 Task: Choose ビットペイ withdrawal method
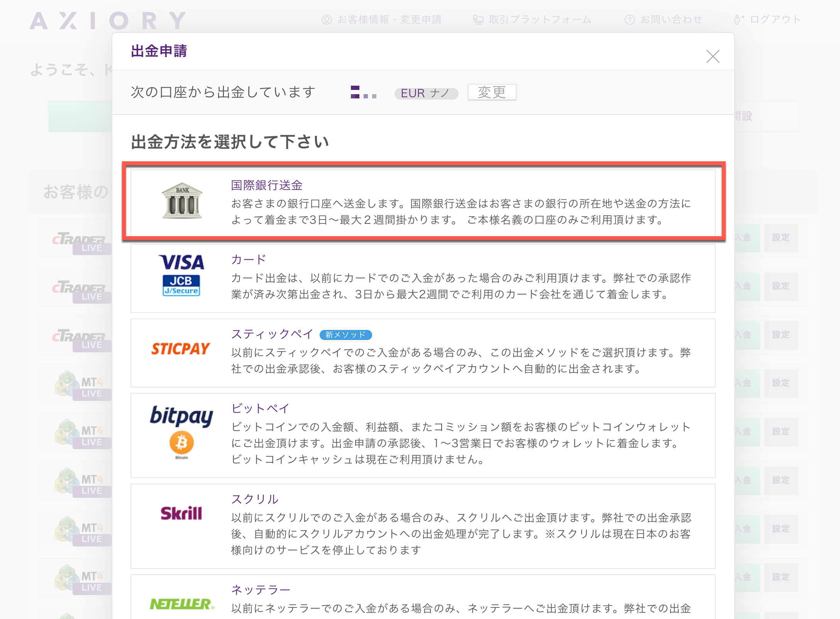(423, 435)
